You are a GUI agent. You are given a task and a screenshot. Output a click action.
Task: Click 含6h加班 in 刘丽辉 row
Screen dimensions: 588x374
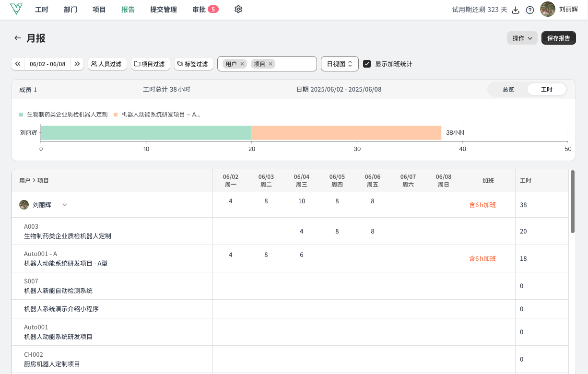click(x=482, y=205)
